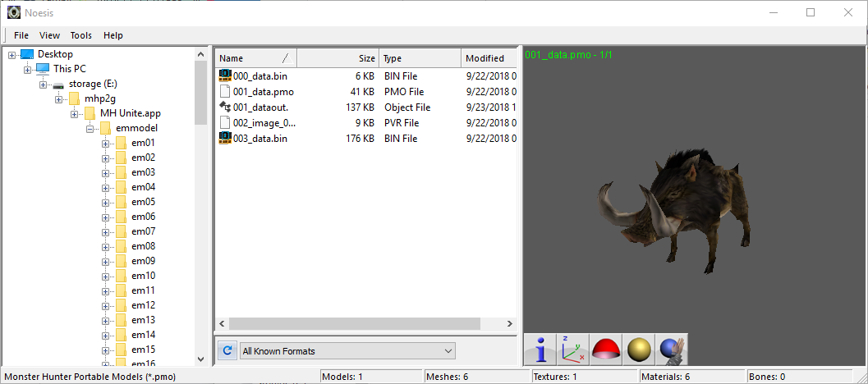Click the Bones: 0 status entry
This screenshot has height=384, width=868.
pyautogui.click(x=767, y=377)
